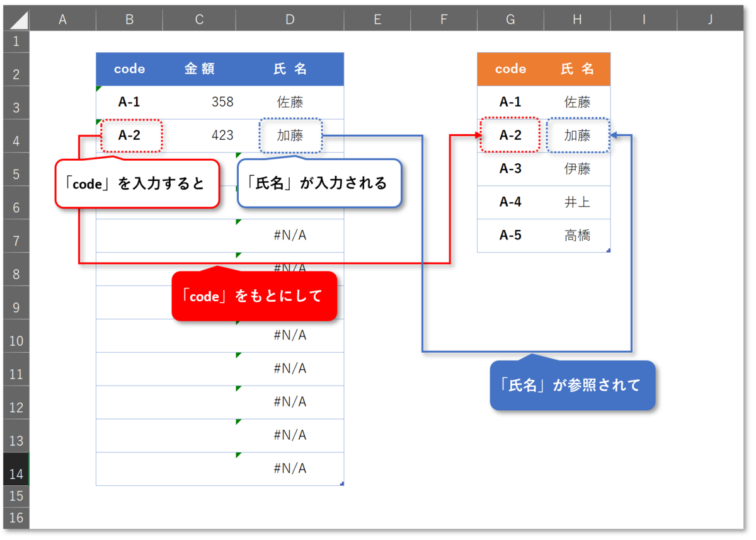Select column E header
756x540 pixels.
(377, 20)
